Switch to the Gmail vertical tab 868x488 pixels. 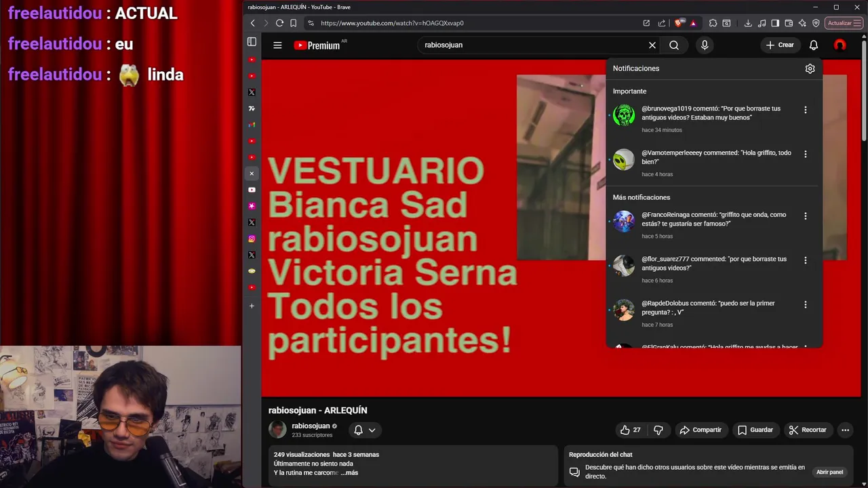(252, 125)
